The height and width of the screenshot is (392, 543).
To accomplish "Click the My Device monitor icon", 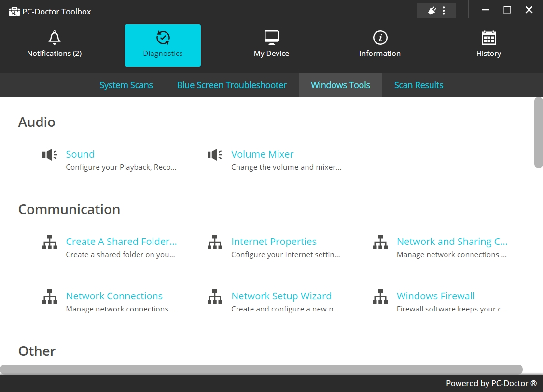I will click(x=271, y=38).
